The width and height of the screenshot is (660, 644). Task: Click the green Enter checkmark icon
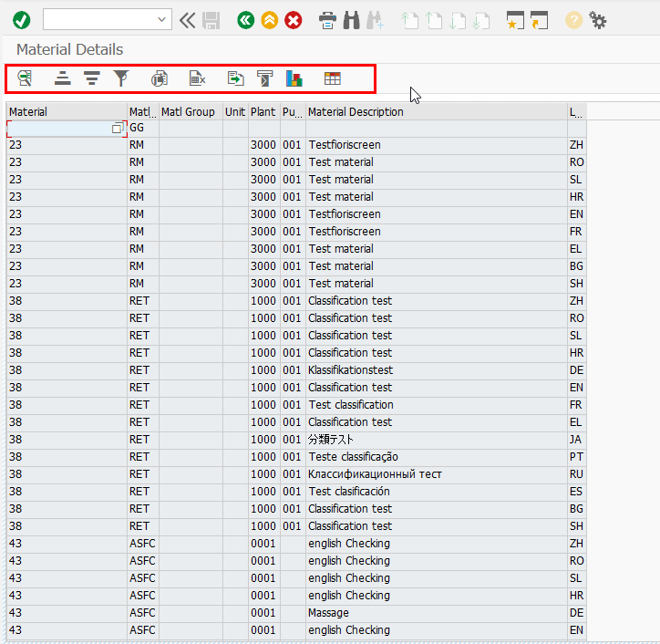click(x=22, y=20)
